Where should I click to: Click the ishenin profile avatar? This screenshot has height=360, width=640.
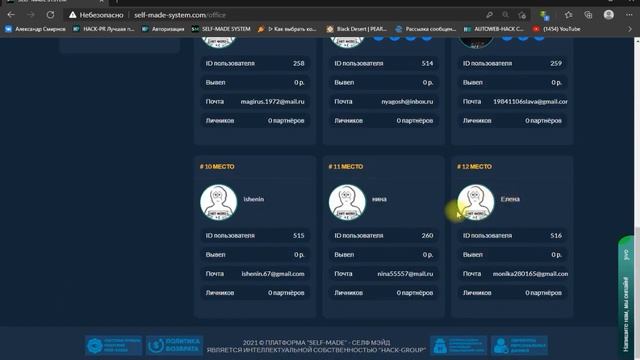tap(218, 202)
